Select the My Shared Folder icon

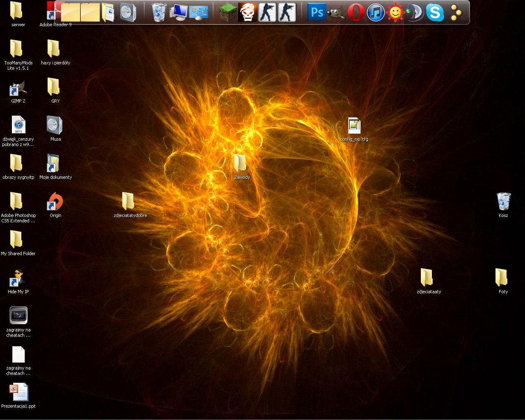(18, 243)
